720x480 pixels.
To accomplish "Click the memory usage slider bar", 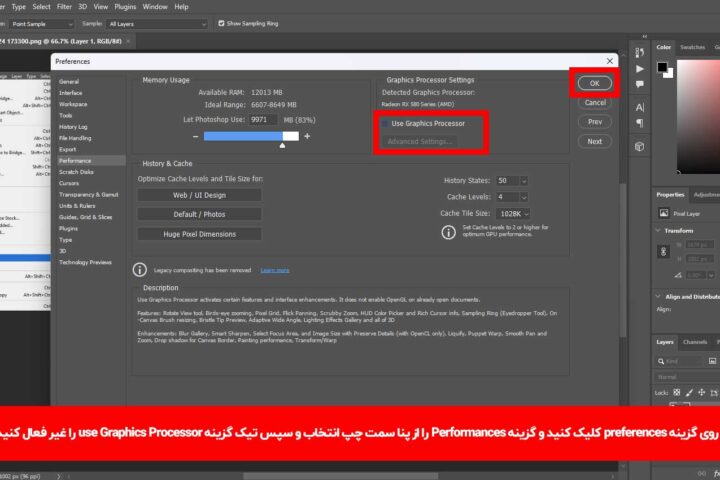I will tap(251, 136).
